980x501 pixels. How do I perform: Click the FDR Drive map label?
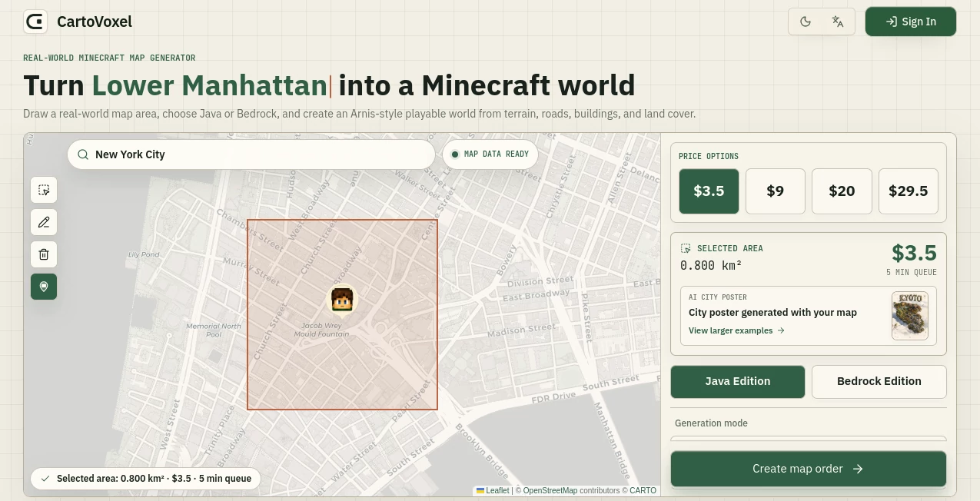553,397
